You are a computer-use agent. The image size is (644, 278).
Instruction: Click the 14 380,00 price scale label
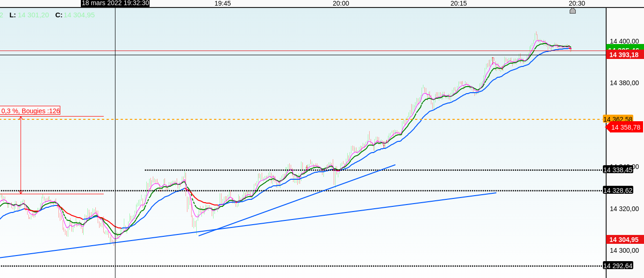coord(624,83)
